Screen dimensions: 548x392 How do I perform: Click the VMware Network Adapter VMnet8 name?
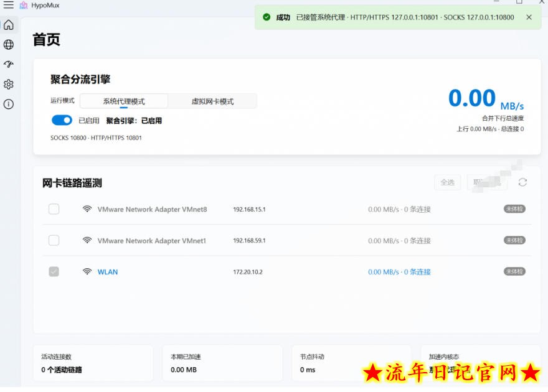click(152, 210)
